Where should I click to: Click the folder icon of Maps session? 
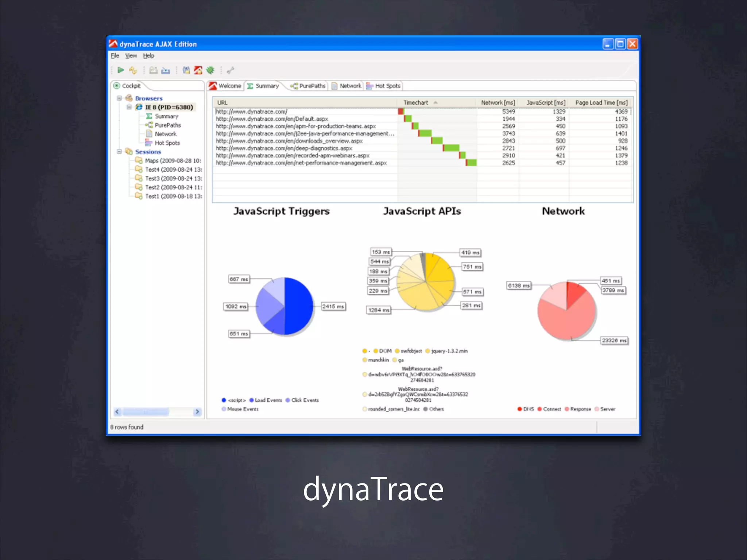pyautogui.click(x=139, y=160)
